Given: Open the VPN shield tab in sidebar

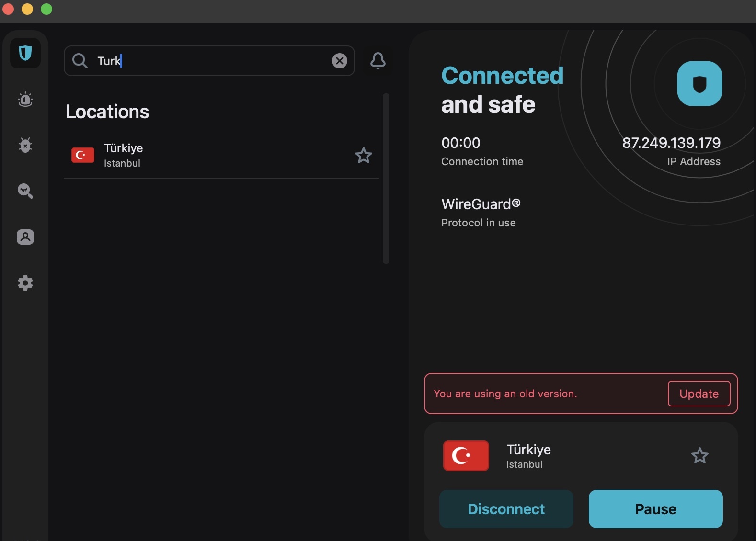Looking at the screenshot, I should pyautogui.click(x=25, y=53).
